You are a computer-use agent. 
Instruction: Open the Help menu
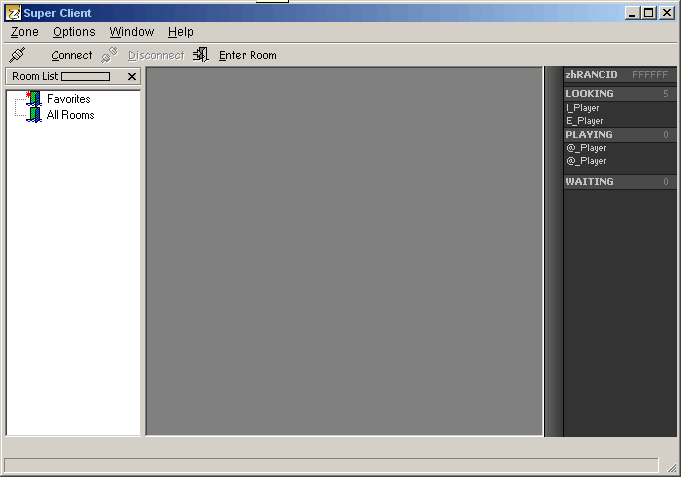(181, 32)
